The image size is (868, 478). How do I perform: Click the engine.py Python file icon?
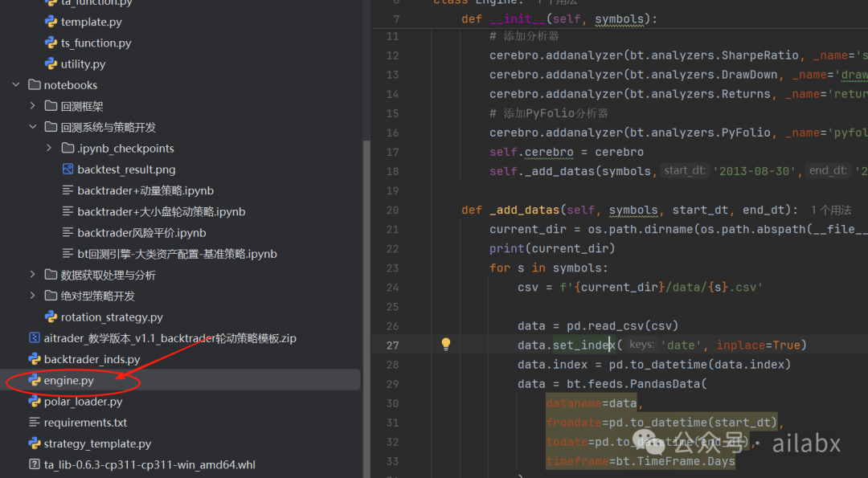point(35,380)
